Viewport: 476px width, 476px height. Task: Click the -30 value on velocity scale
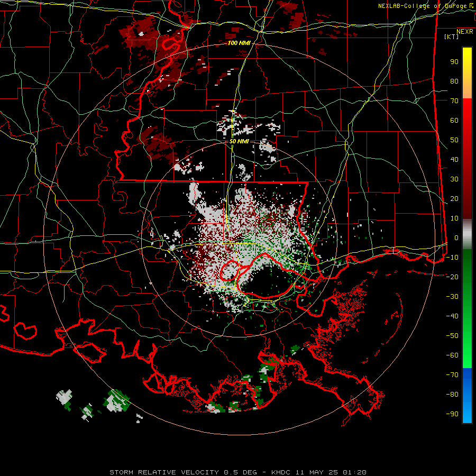tap(452, 297)
